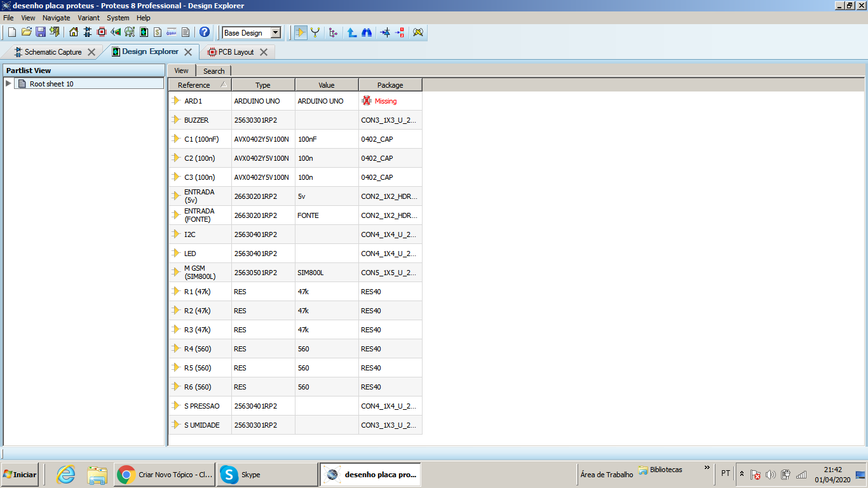This screenshot has width=868, height=488.
Task: Go to the Home page icon
Action: click(x=74, y=32)
